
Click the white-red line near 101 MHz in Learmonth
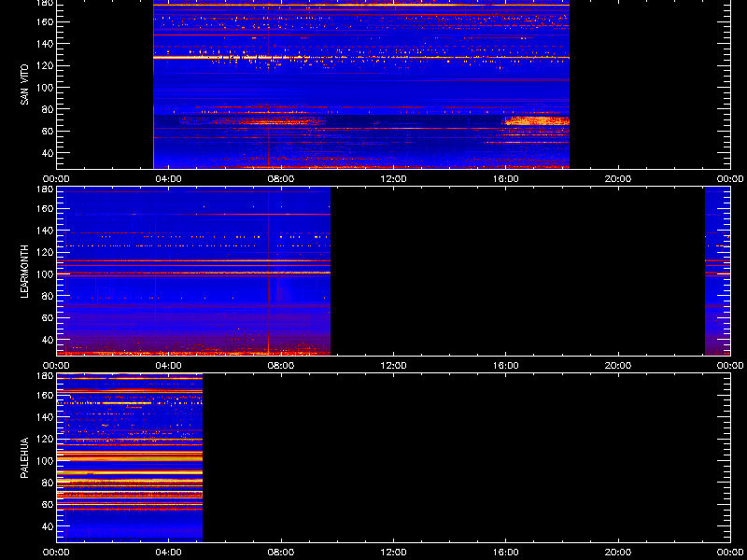(x=193, y=273)
